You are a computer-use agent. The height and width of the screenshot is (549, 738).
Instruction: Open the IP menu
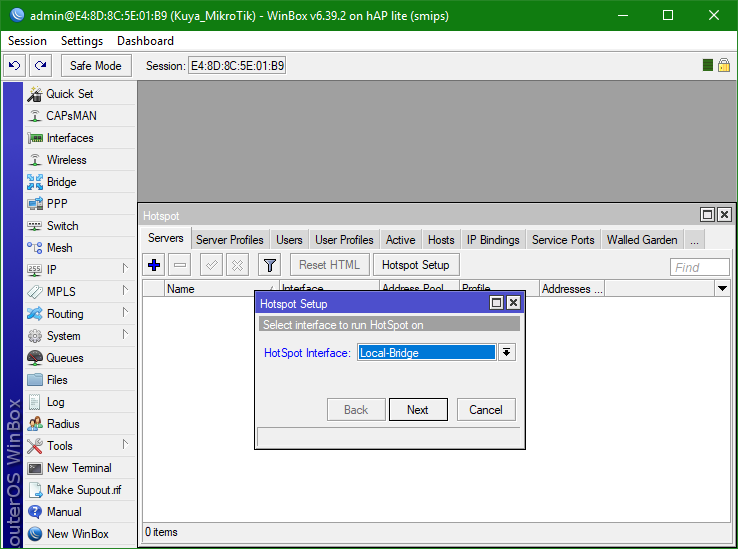click(80, 270)
